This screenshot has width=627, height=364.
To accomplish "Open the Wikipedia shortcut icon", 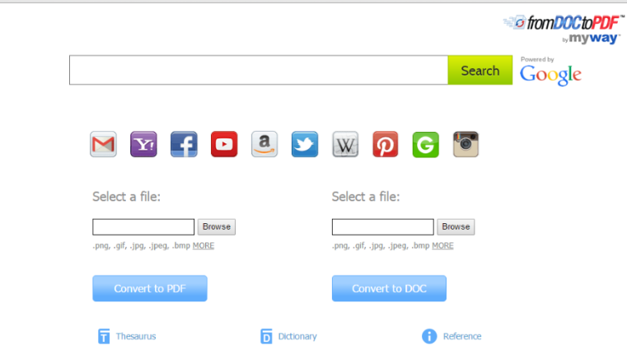I will pos(345,144).
